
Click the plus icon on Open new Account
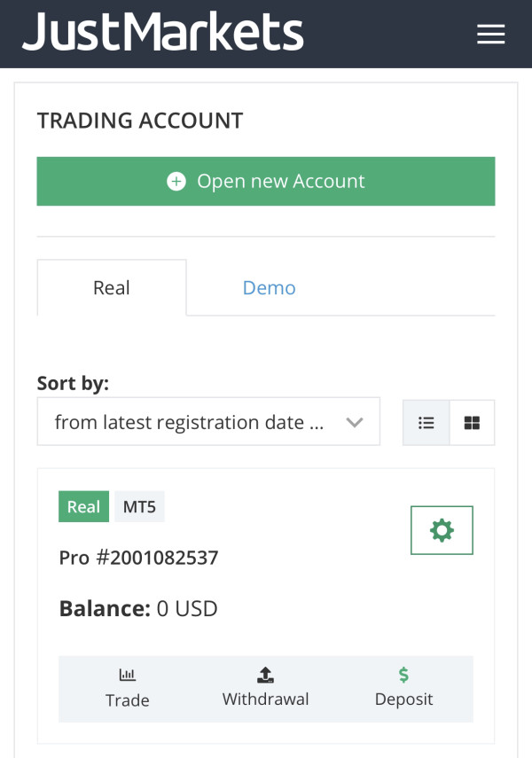(x=176, y=181)
